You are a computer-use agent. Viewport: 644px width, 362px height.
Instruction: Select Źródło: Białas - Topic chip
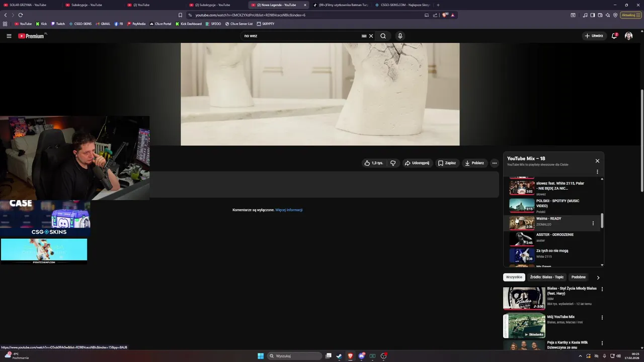547,277
